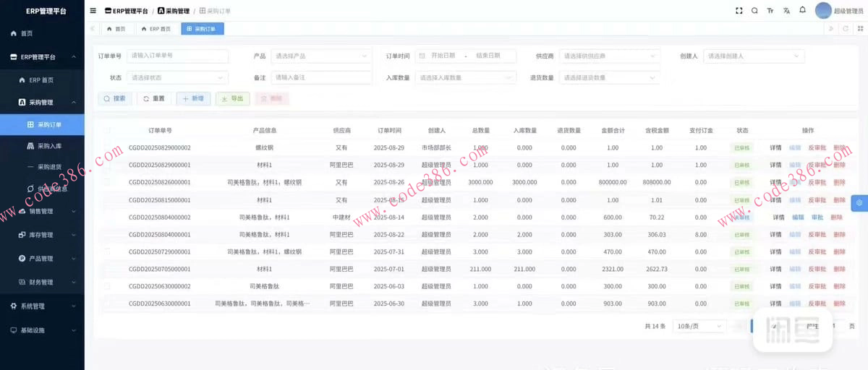868x370 pixels.
Task: Open the 产品 select dropdown
Action: tap(321, 56)
